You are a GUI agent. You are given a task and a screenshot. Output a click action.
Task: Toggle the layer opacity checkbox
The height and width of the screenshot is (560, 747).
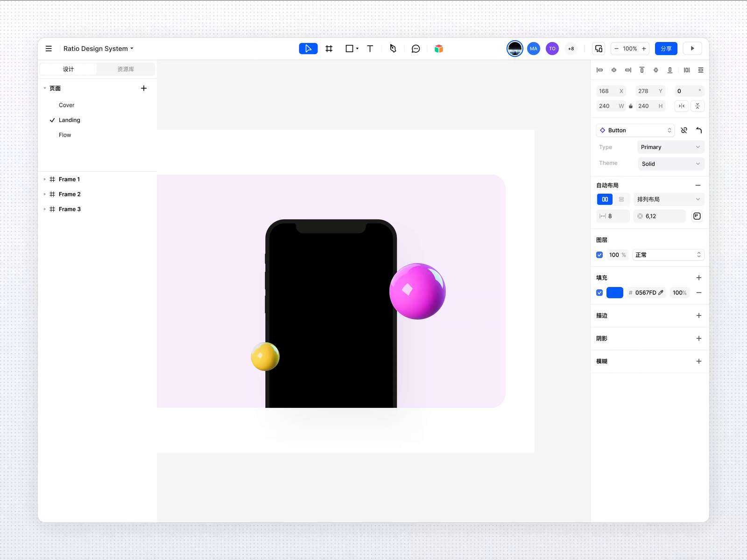(x=599, y=255)
